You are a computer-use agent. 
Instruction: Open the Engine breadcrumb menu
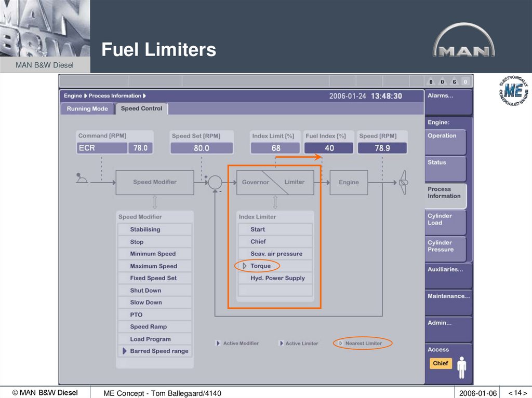[x=72, y=96]
